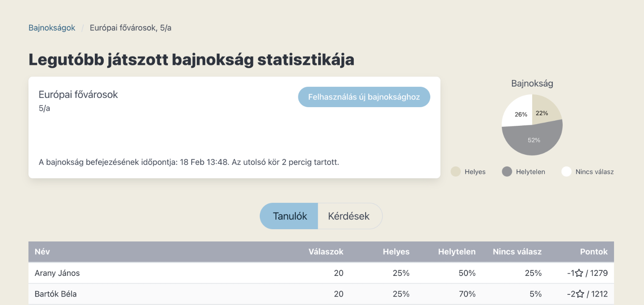Sort by Helytelen column header
This screenshot has height=305, width=644.
pyautogui.click(x=457, y=252)
